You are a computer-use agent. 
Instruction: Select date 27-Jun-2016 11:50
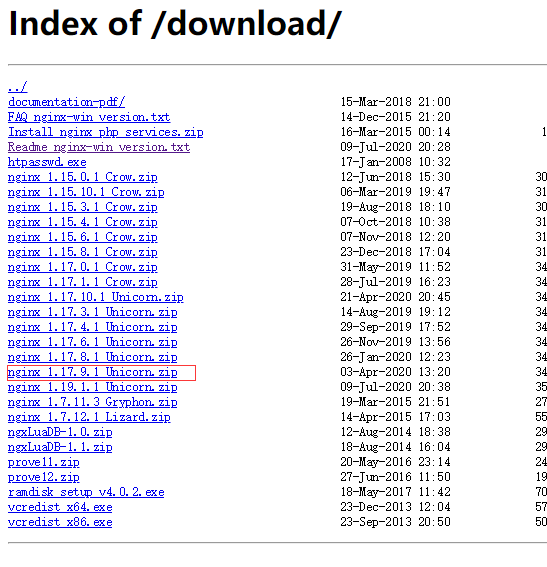click(396, 477)
